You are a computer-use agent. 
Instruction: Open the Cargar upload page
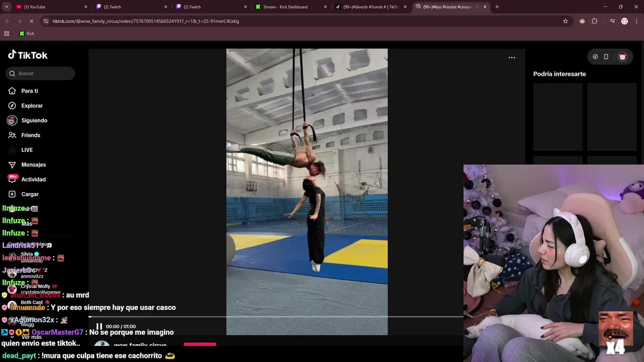[30, 194]
